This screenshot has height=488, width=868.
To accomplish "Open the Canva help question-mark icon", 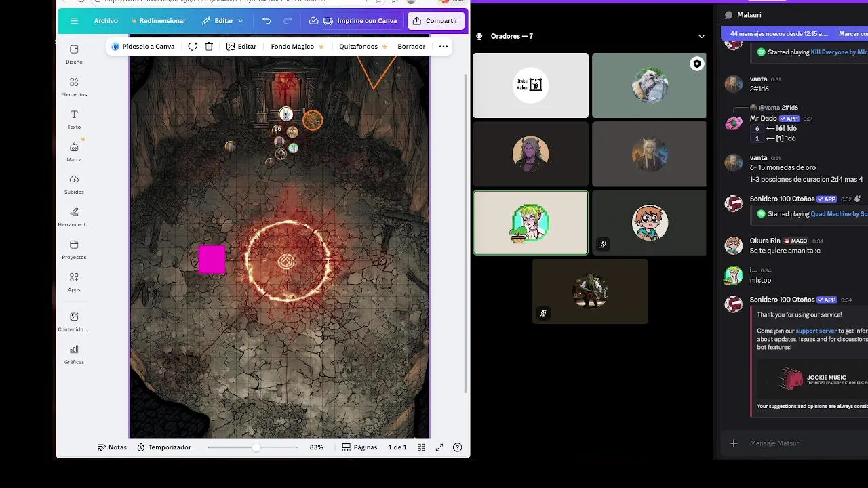I will (458, 447).
